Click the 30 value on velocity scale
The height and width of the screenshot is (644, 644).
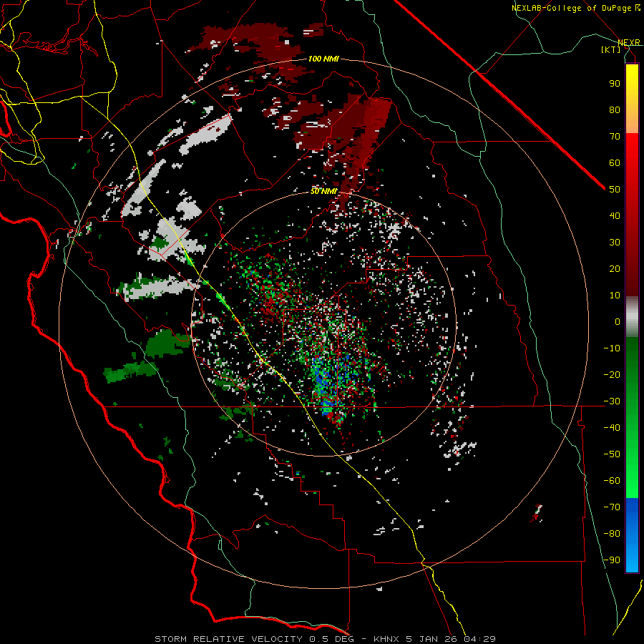tap(615, 243)
